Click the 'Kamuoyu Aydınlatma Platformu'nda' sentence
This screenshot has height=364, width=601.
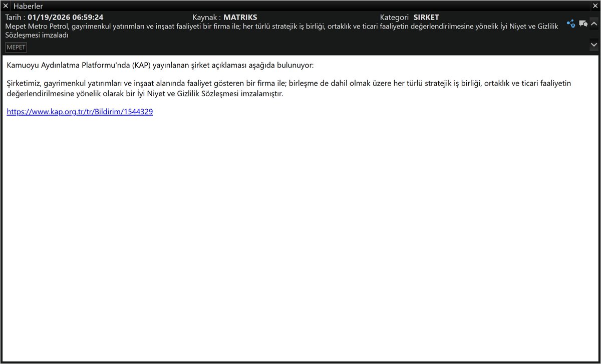(x=160, y=66)
